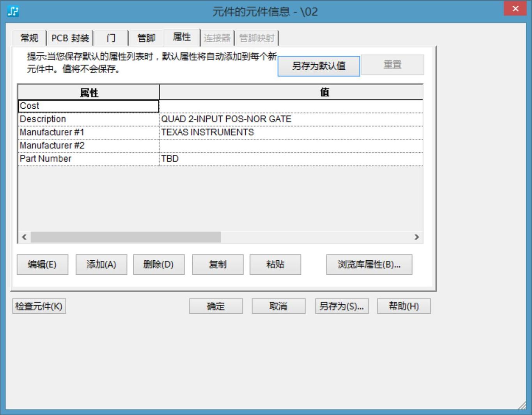Click the TBD value cell
532x415 pixels.
(291, 159)
